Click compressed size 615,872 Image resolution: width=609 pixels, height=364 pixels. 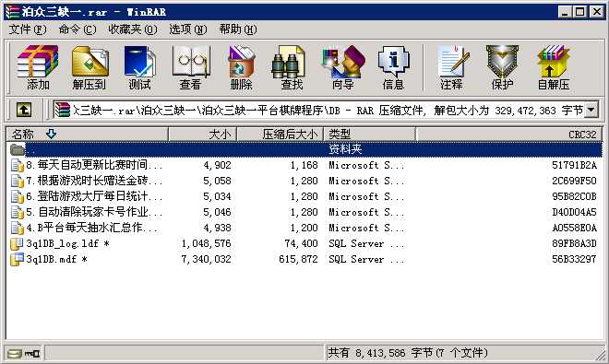coord(298,259)
